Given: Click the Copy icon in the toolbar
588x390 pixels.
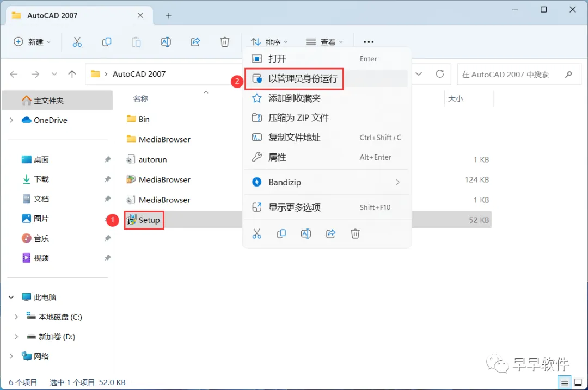Looking at the screenshot, I should pos(107,42).
